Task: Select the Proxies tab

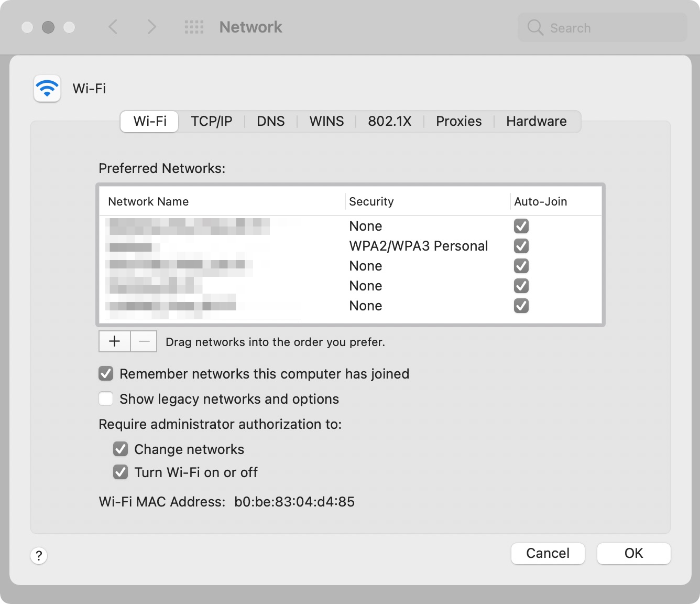Action: (458, 122)
